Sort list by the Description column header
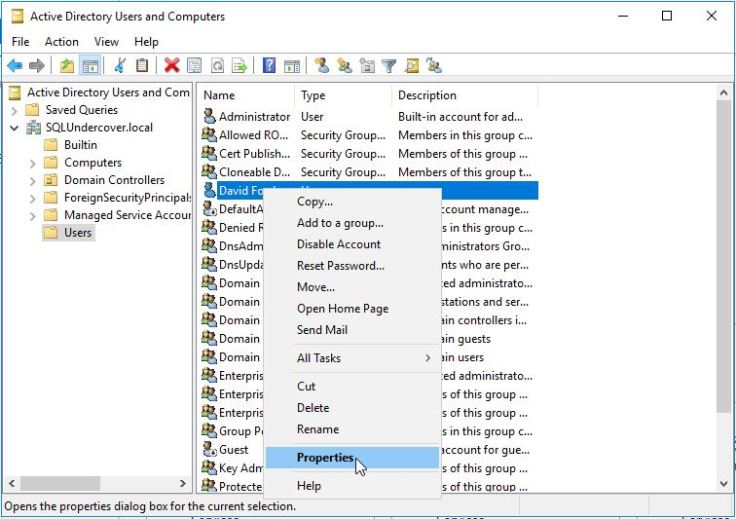 (x=465, y=95)
